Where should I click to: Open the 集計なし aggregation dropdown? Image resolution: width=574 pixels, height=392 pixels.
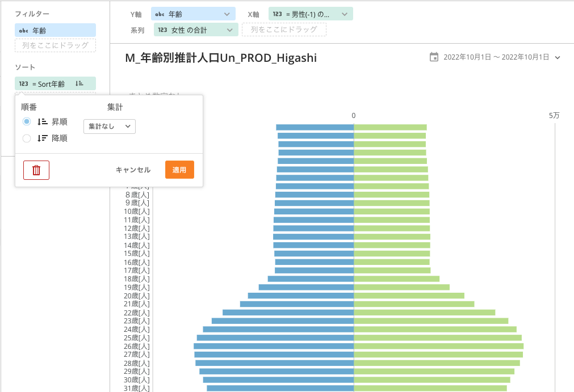click(109, 127)
